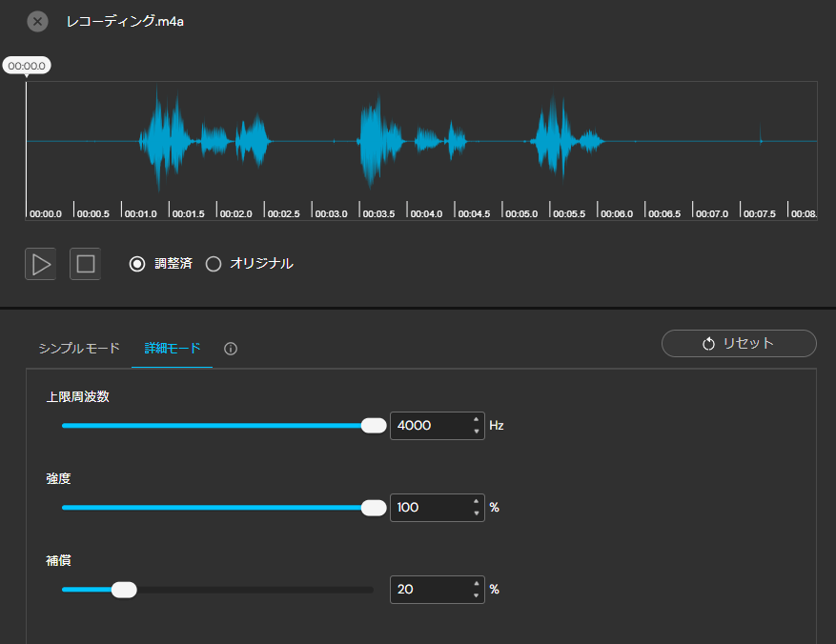
Task: Increase 補償 with the up arrow
Action: coord(476,584)
